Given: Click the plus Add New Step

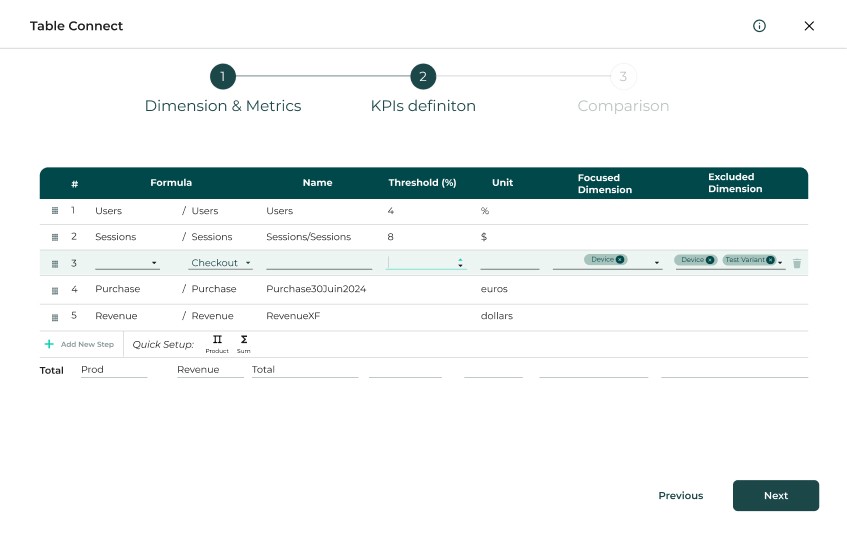Looking at the screenshot, I should coord(80,344).
